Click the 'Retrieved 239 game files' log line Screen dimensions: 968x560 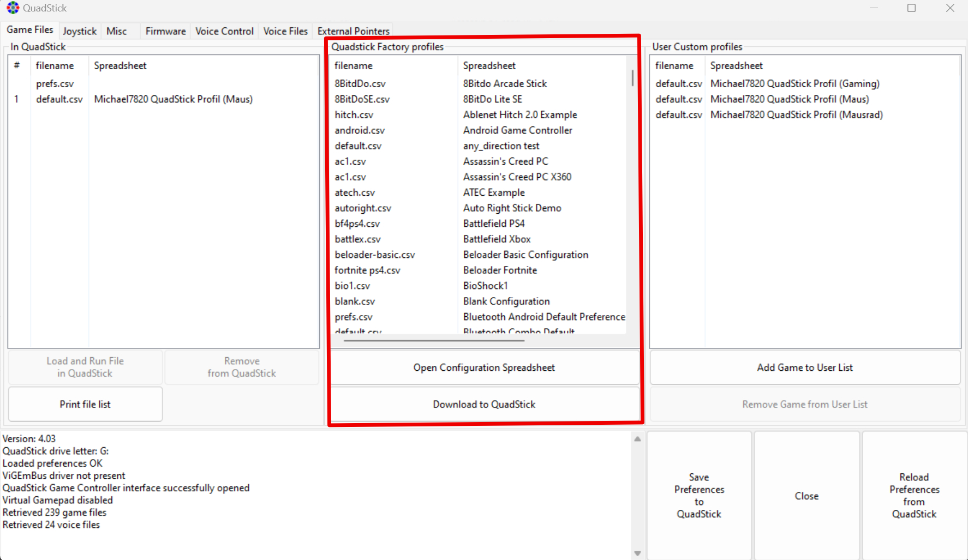55,513
